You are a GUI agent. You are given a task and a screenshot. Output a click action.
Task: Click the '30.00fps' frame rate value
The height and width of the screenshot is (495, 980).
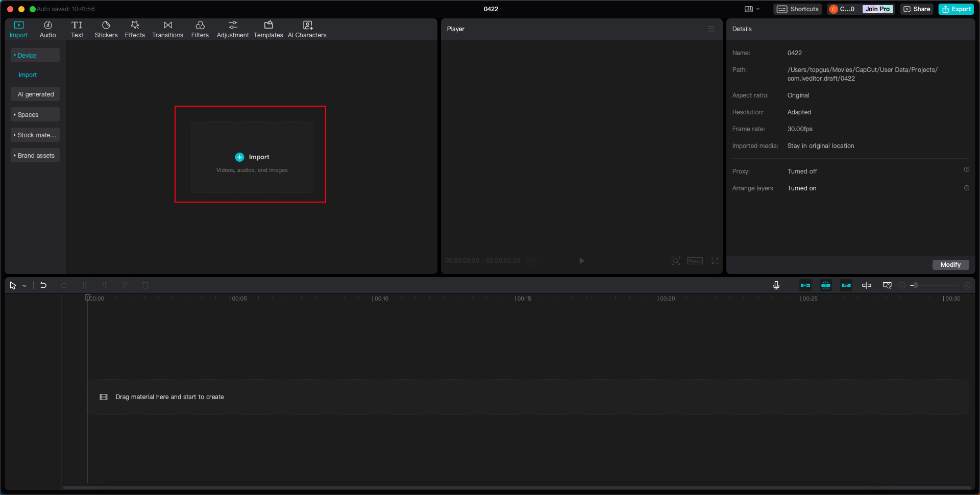[800, 129]
